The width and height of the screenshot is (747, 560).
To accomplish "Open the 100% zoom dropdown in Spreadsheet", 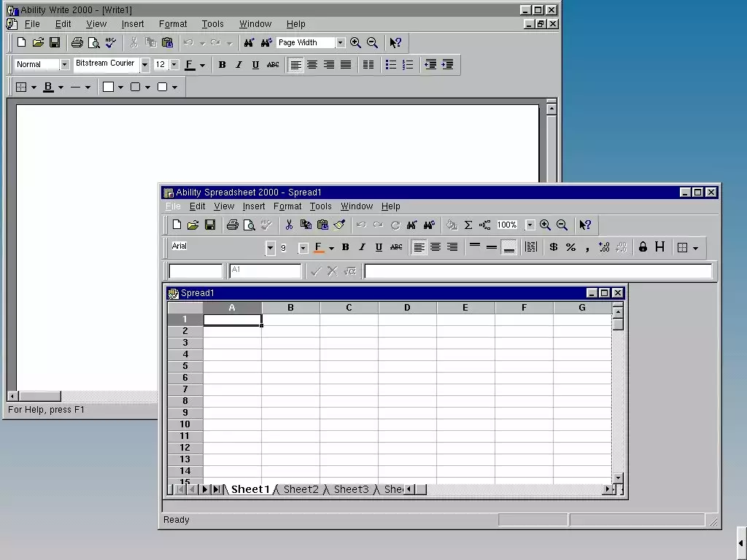I will click(x=530, y=225).
